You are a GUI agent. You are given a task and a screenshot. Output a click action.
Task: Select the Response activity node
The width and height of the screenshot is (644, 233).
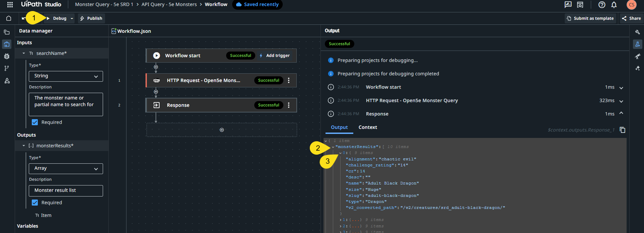tap(221, 105)
